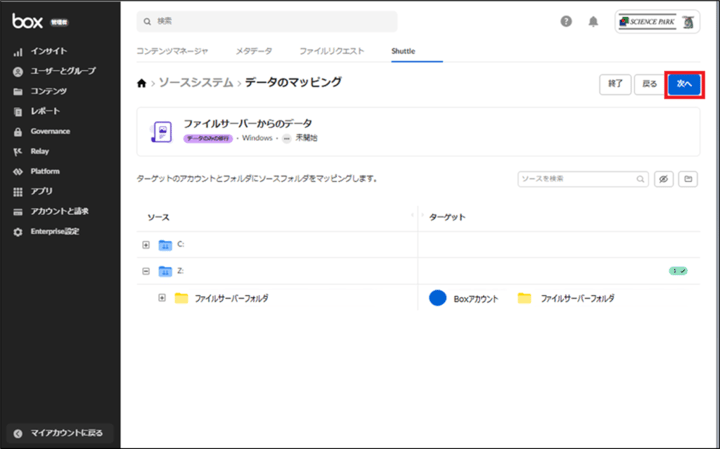Open インサイト in the sidebar
The height and width of the screenshot is (449, 720).
(x=49, y=51)
